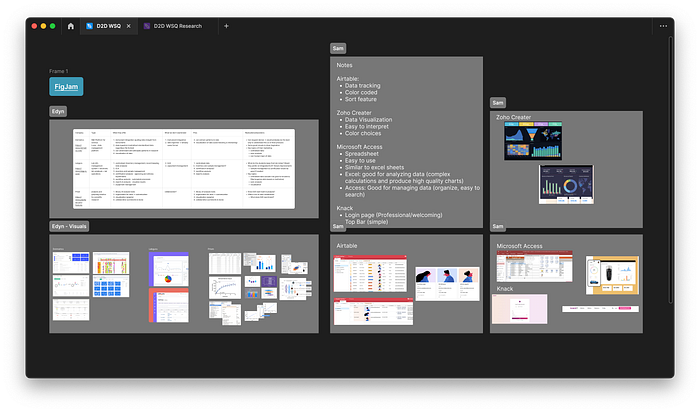Click 'Microsoft Access' heading in Notes

pos(359,147)
